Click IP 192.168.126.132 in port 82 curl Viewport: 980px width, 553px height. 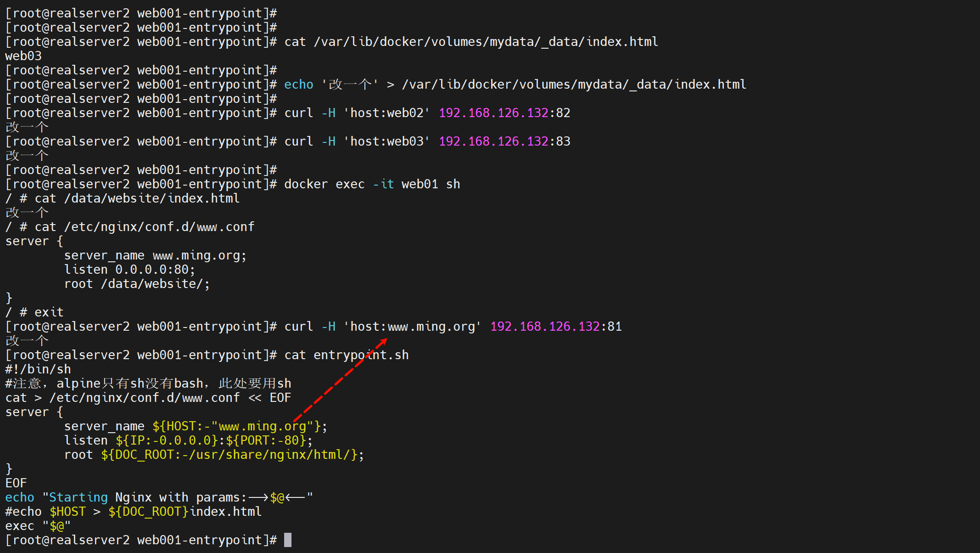point(493,113)
